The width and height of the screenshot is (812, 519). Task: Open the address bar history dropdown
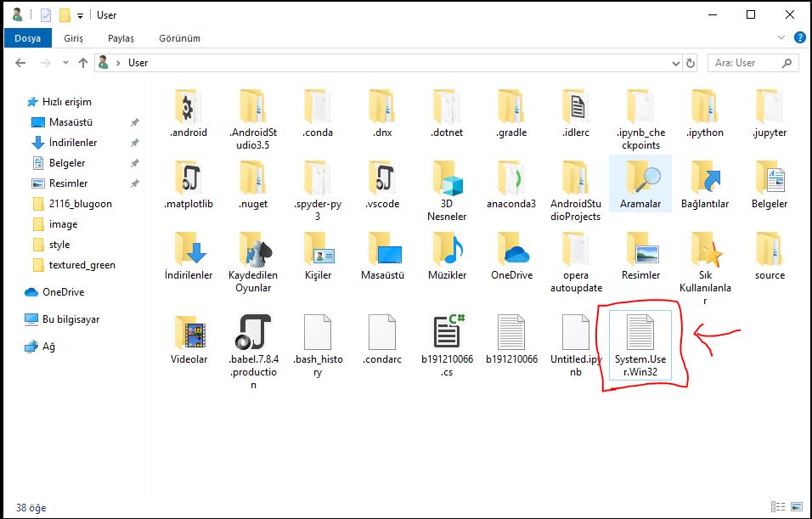click(676, 63)
